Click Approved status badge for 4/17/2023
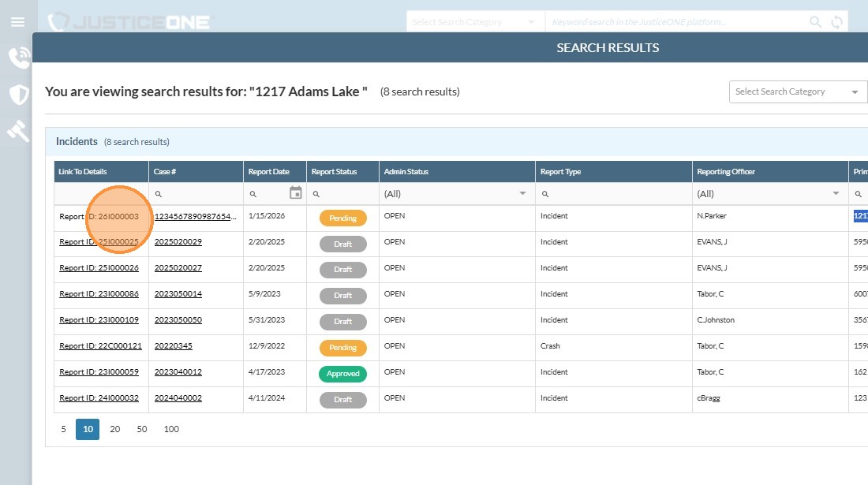Viewport: 868px width, 485px height. click(x=343, y=373)
